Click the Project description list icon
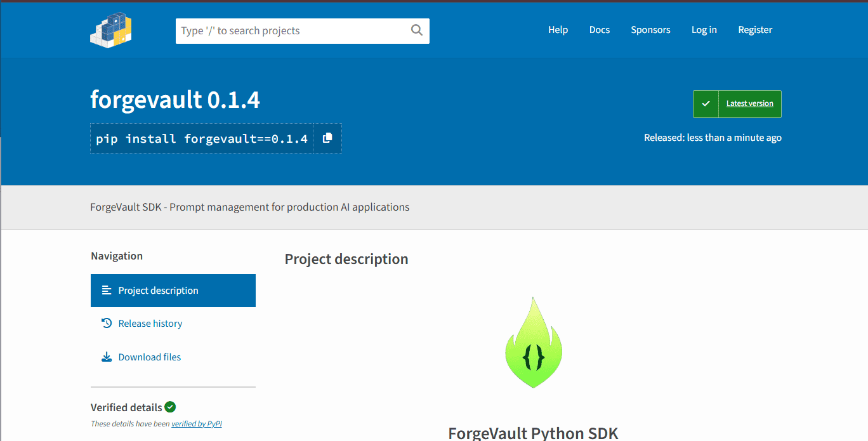This screenshot has height=441, width=868. click(x=107, y=290)
